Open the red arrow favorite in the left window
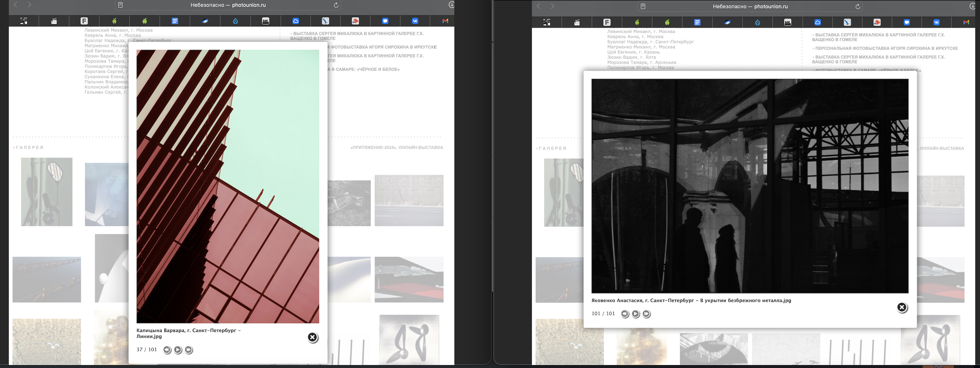 click(355, 21)
